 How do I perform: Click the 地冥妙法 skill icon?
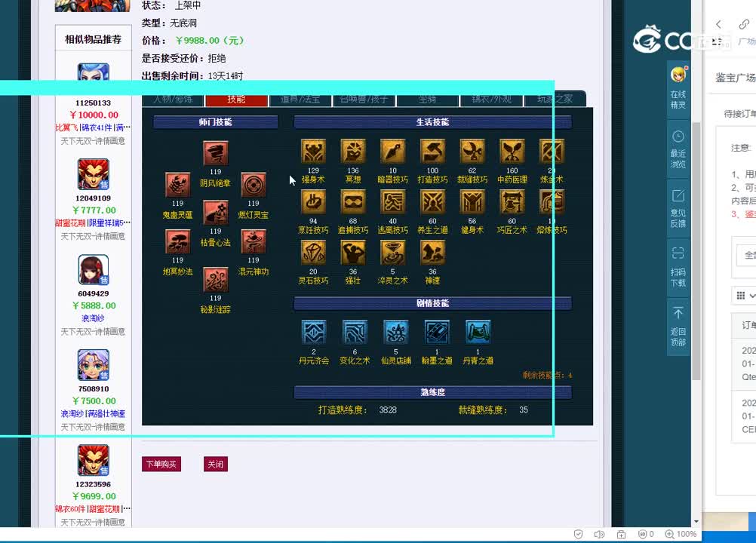coord(177,242)
